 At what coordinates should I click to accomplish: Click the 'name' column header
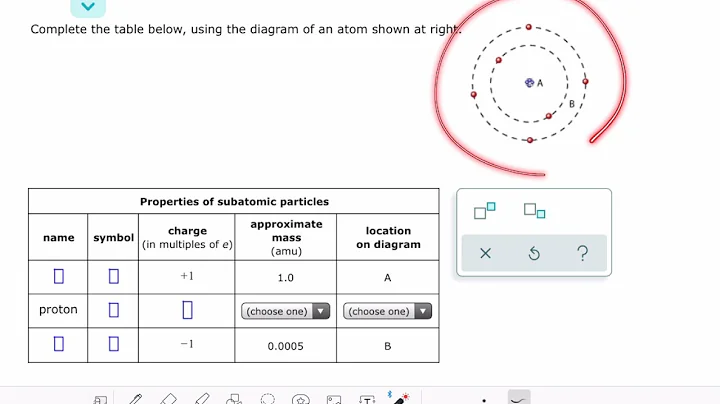tap(58, 237)
